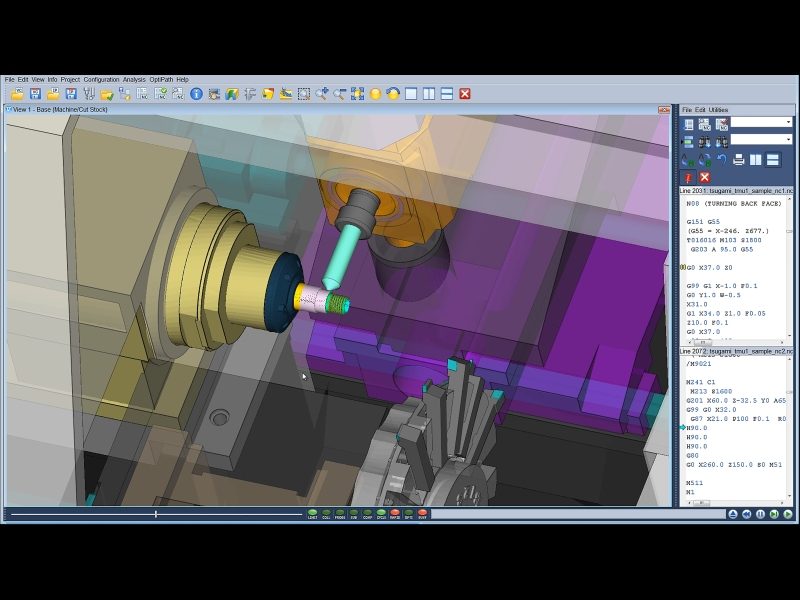The image size is (800, 600).
Task: Open the Analysis menu
Action: click(x=134, y=80)
